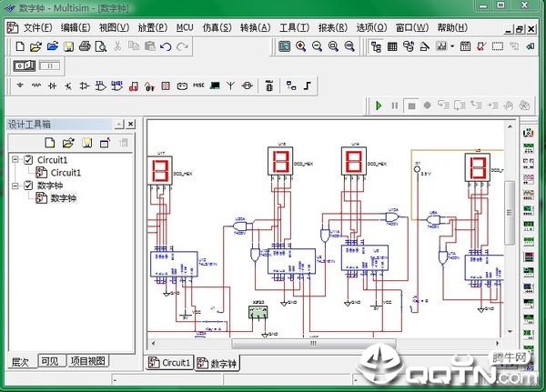Click the Open file folder icon
The height and width of the screenshot is (392, 546).
click(35, 46)
